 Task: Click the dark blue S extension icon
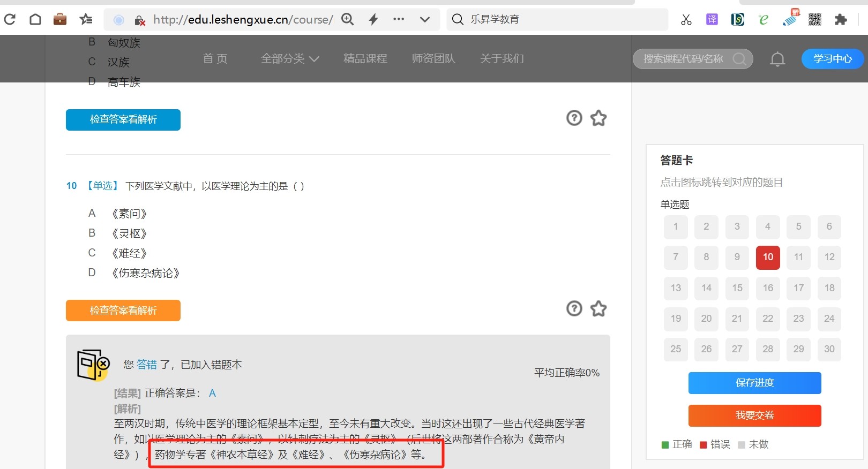click(x=738, y=20)
